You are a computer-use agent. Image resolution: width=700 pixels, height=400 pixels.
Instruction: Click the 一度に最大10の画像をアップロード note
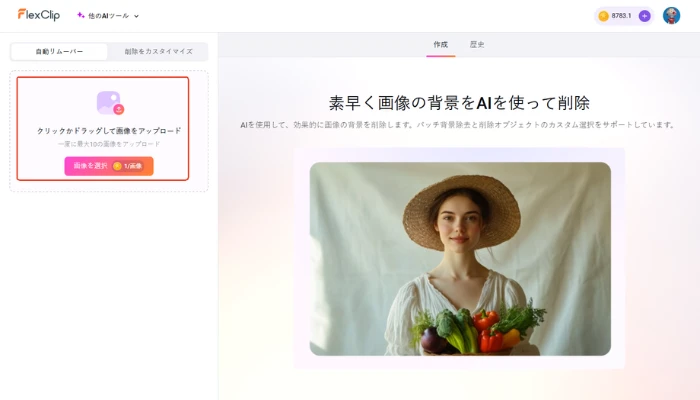point(109,144)
